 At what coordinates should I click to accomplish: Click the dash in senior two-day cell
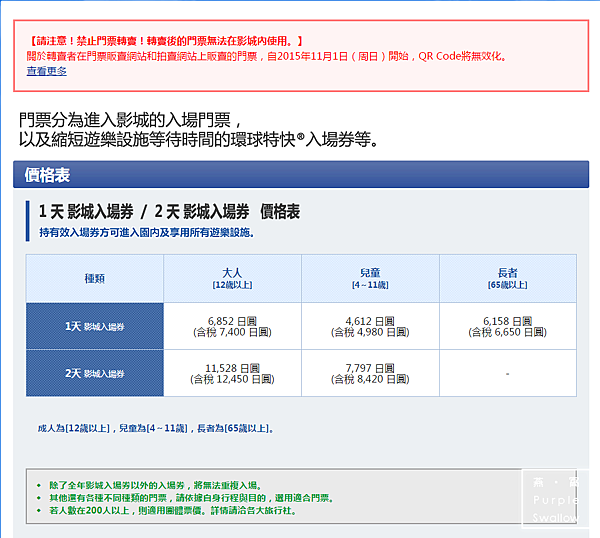[508, 373]
